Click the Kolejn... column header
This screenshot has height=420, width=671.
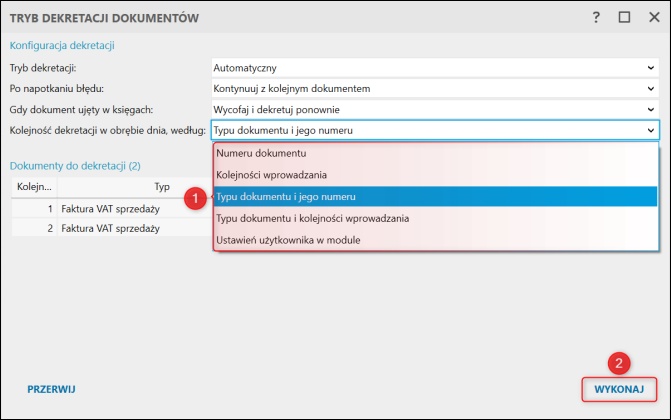tap(34, 187)
